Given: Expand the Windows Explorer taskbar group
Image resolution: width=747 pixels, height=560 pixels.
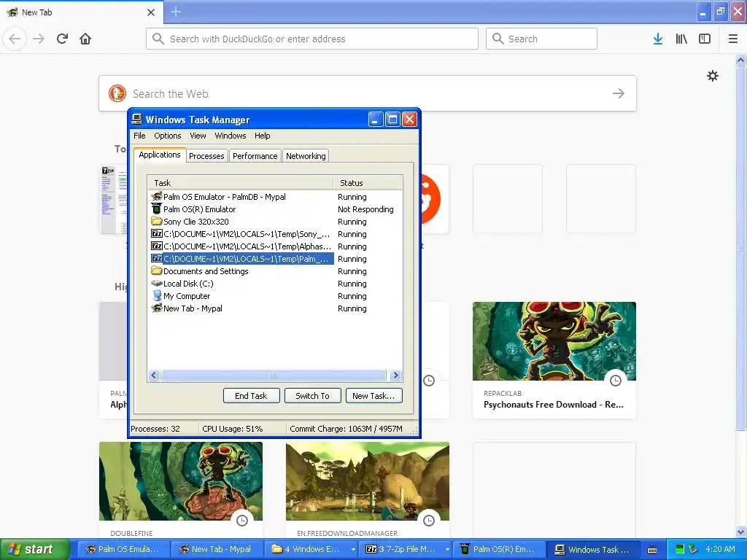Looking at the screenshot, I should [353, 550].
